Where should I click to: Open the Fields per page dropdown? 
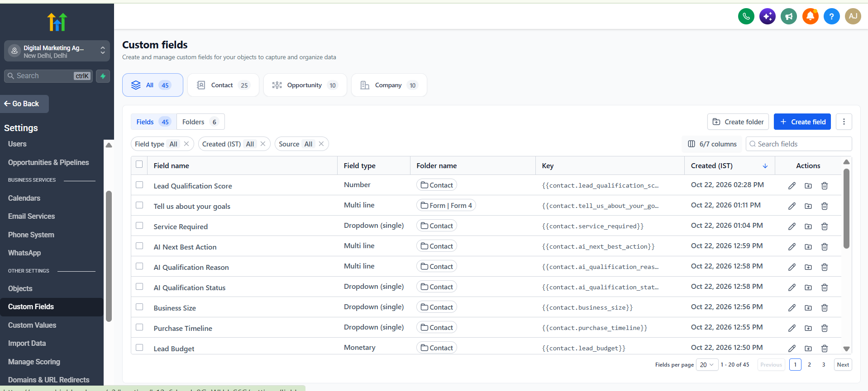point(707,365)
